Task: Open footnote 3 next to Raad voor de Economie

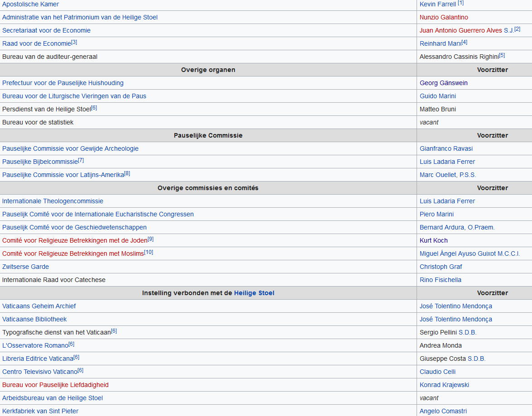Action: pos(74,42)
